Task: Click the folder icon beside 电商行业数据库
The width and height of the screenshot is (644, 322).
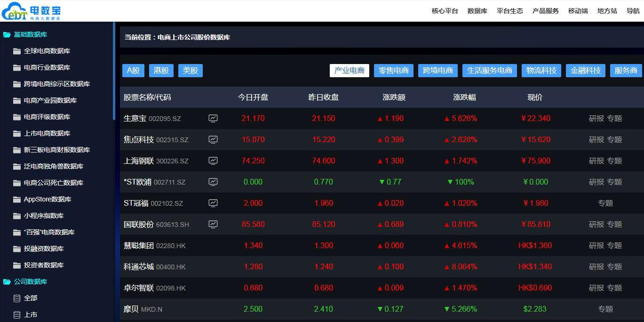Action: [17, 67]
